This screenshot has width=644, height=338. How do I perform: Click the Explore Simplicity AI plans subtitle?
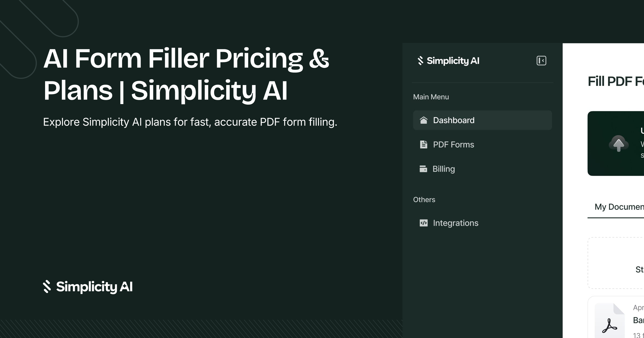click(x=190, y=122)
